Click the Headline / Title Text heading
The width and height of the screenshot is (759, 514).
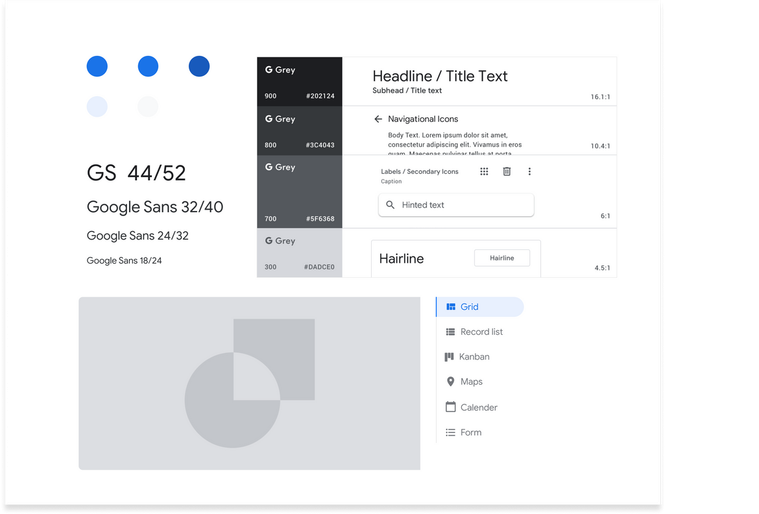440,76
